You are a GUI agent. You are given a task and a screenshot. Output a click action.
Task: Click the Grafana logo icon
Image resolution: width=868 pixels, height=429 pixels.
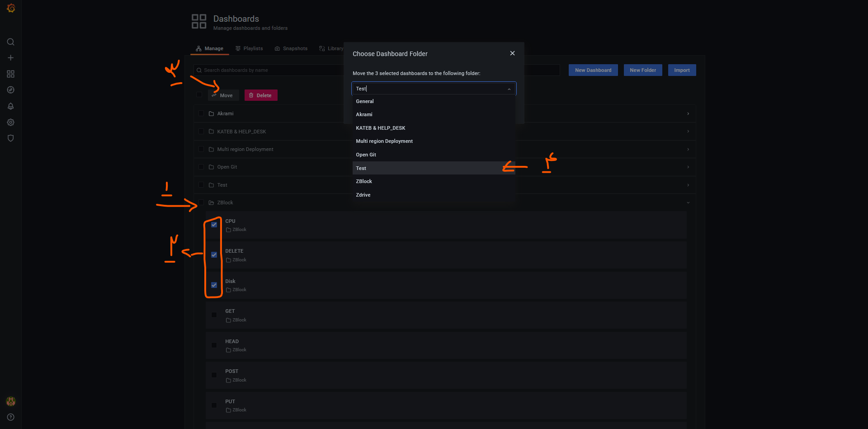click(11, 8)
